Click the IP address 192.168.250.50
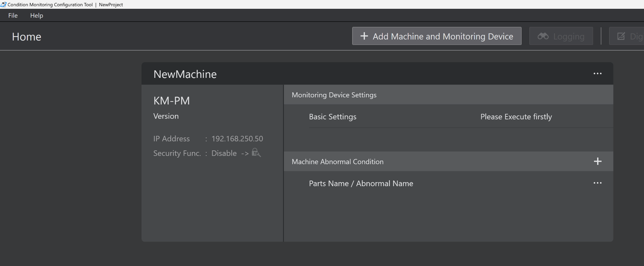This screenshot has height=266, width=644. coord(237,138)
